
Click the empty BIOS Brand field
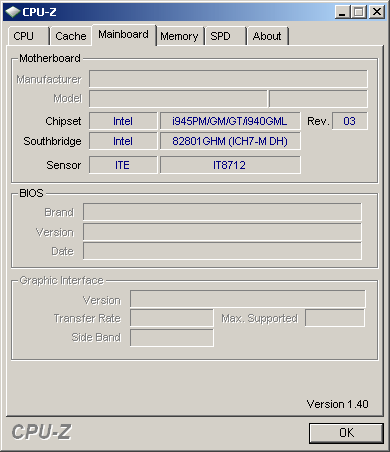point(222,212)
